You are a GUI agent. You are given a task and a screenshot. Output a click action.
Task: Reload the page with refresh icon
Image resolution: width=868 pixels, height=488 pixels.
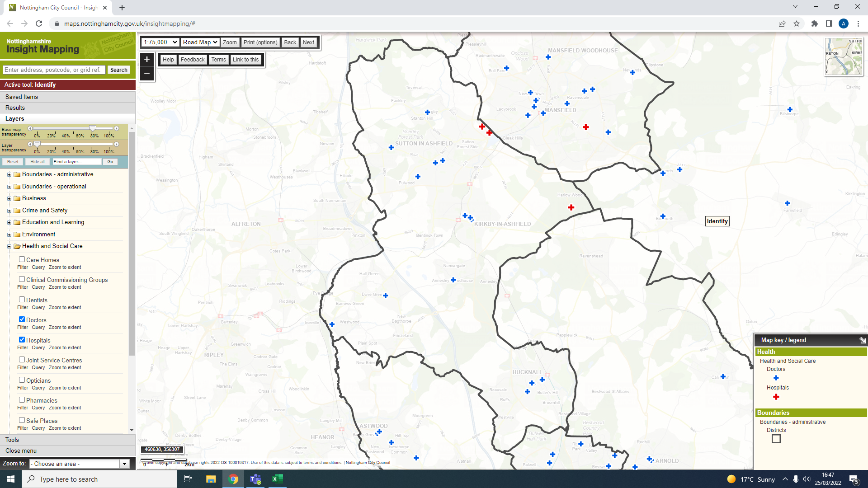tap(39, 23)
